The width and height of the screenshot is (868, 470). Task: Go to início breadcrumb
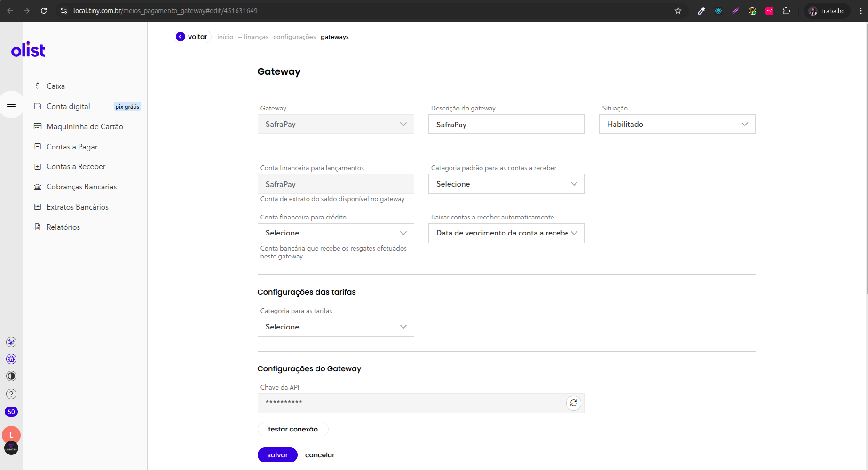tap(225, 37)
